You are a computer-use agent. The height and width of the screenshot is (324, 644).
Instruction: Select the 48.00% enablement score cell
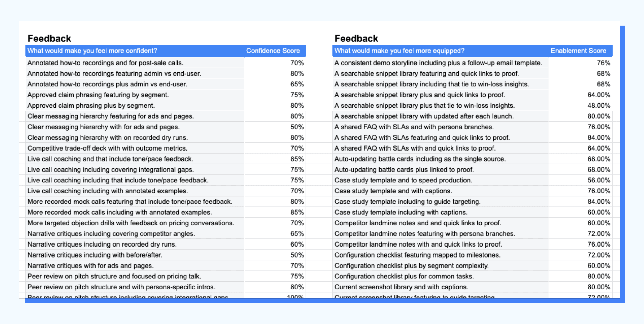click(599, 106)
